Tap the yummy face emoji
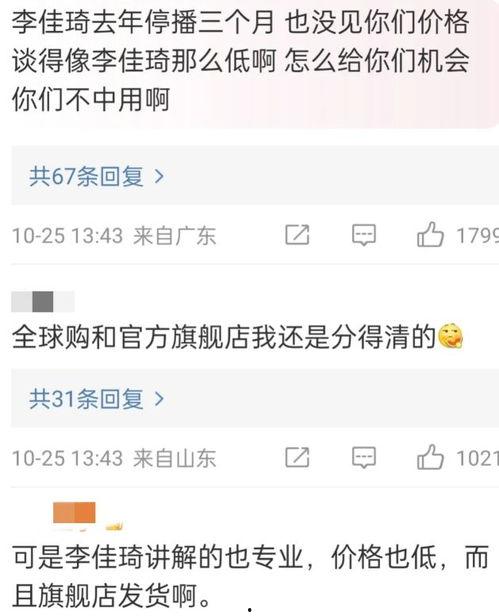 [x=451, y=336]
